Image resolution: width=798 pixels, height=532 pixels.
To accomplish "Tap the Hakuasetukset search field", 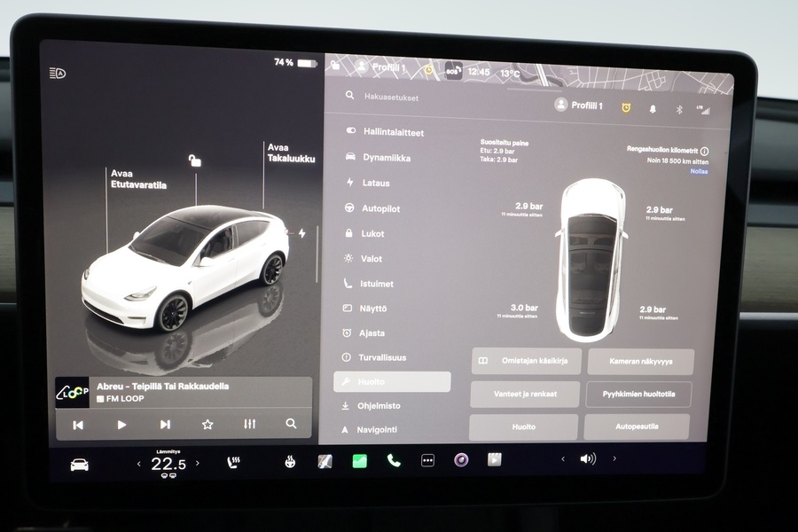I will pos(395,98).
